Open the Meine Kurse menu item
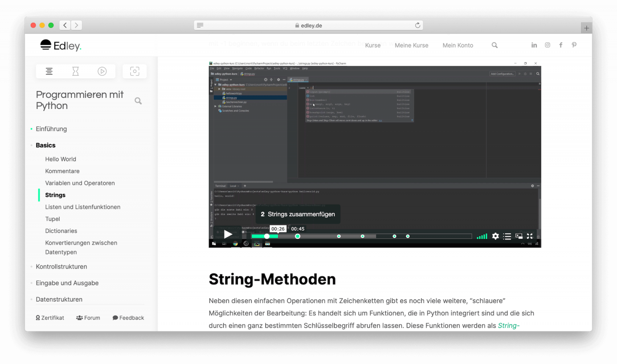This screenshot has width=617, height=364. (x=411, y=45)
